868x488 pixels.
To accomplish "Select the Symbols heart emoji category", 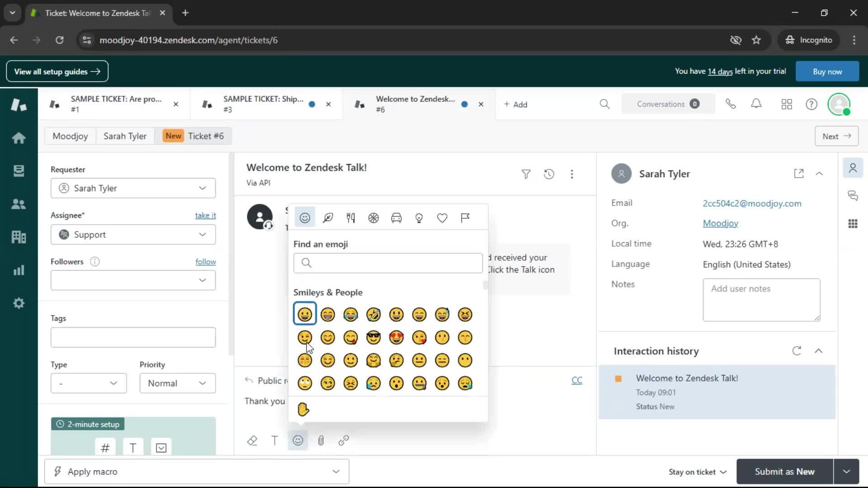I will (442, 218).
